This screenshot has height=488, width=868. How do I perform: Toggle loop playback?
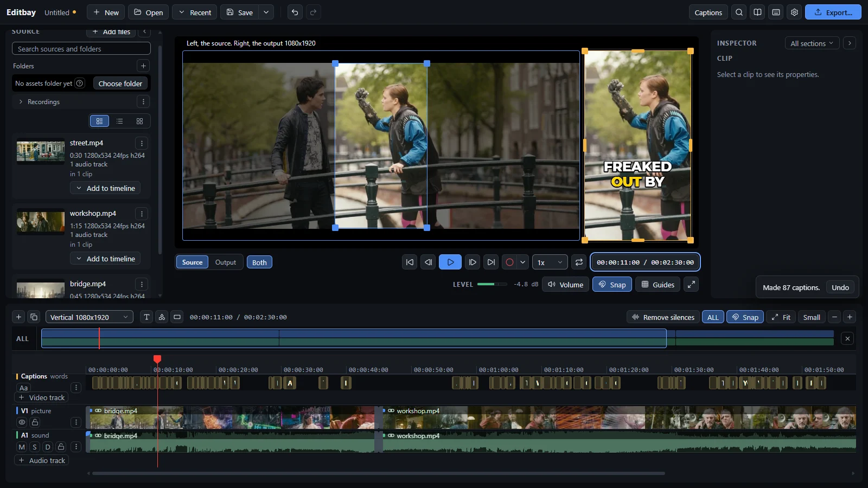pos(579,262)
